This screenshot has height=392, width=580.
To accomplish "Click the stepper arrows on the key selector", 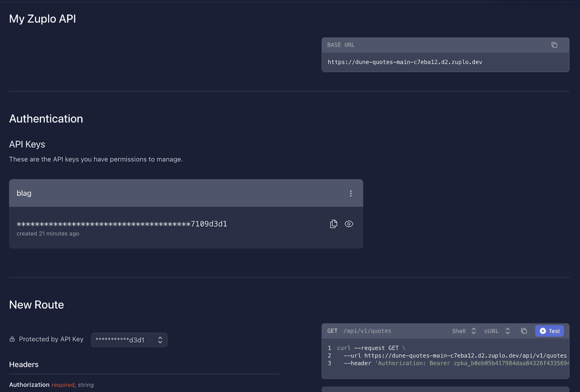I will (160, 340).
